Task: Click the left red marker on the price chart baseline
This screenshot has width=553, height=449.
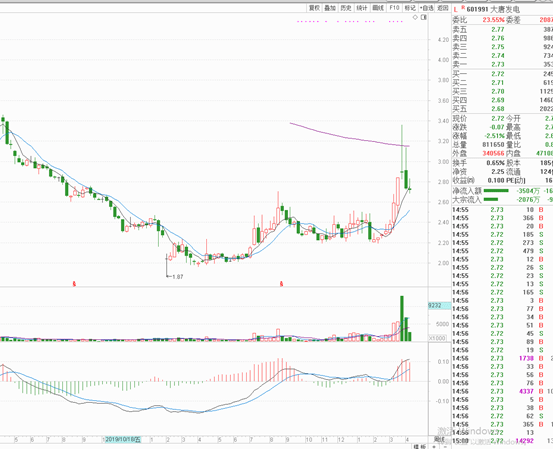Action: coord(74,283)
